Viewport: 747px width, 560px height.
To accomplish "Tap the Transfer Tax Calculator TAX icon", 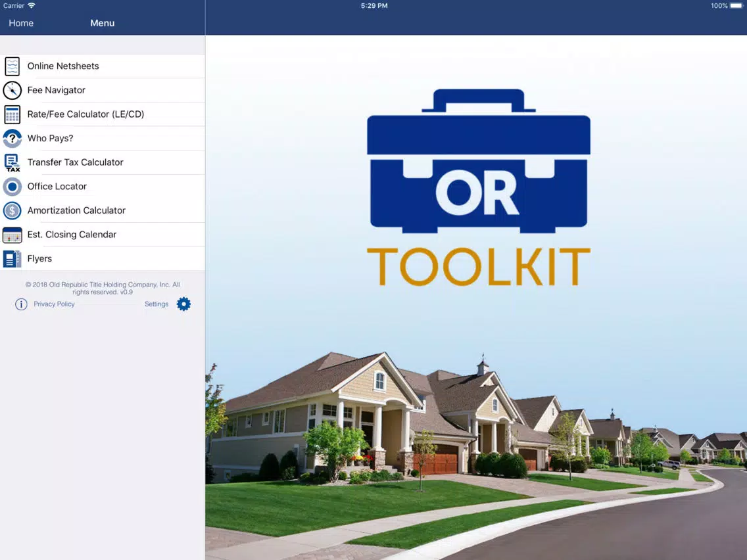I will pyautogui.click(x=12, y=162).
